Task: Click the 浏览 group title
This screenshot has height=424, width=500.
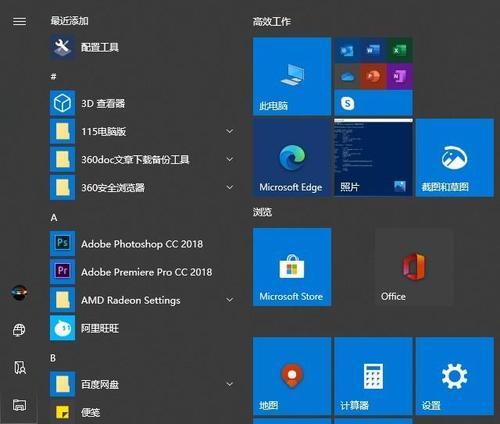Action: point(262,212)
